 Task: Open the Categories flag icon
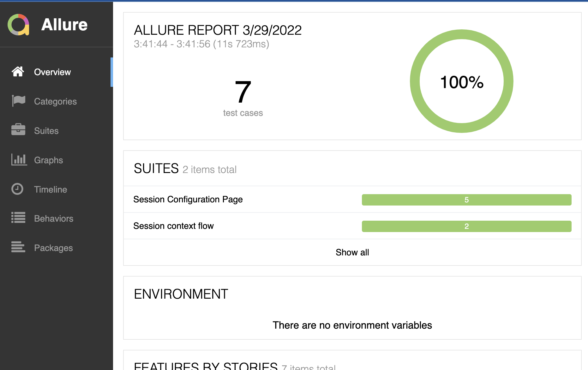(18, 101)
